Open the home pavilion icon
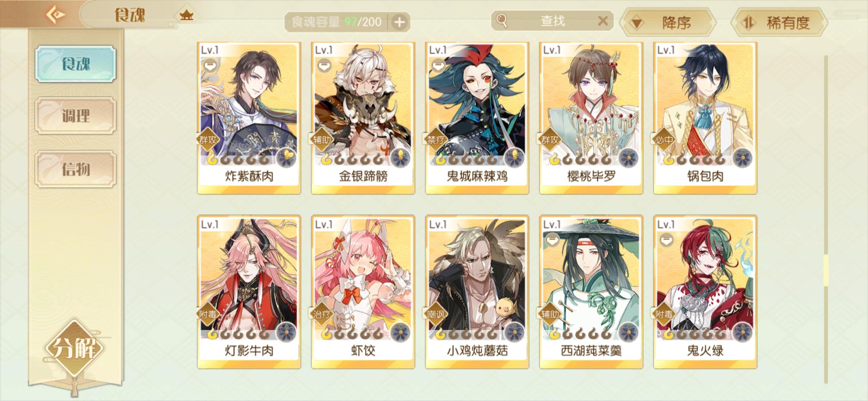The image size is (868, 401). click(x=187, y=15)
